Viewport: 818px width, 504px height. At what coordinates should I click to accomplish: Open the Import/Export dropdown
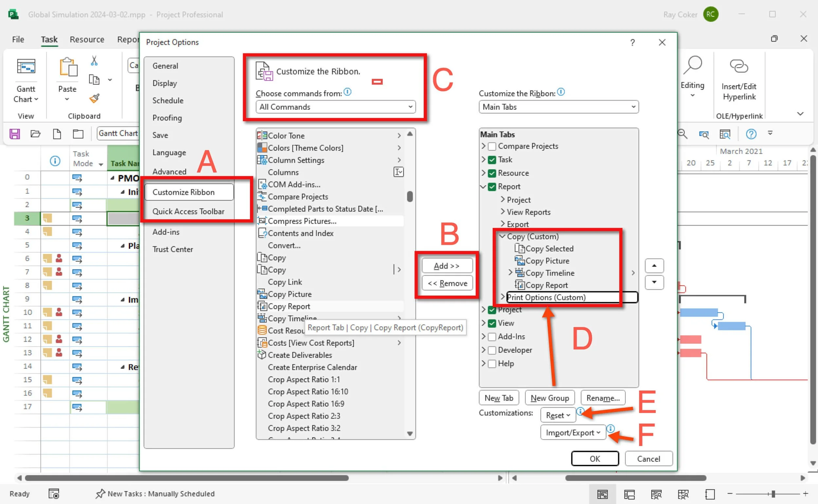click(573, 433)
